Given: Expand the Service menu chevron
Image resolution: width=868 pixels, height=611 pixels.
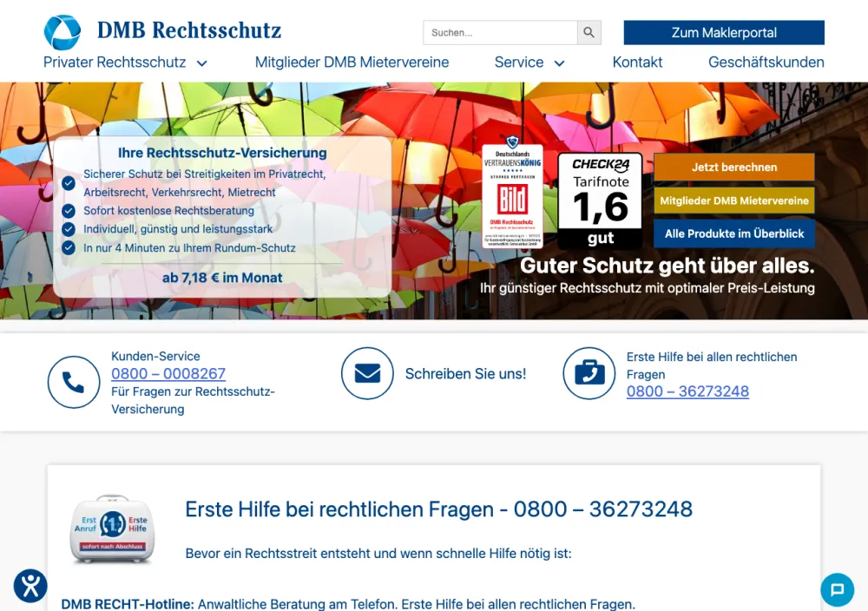Looking at the screenshot, I should tap(560, 63).
